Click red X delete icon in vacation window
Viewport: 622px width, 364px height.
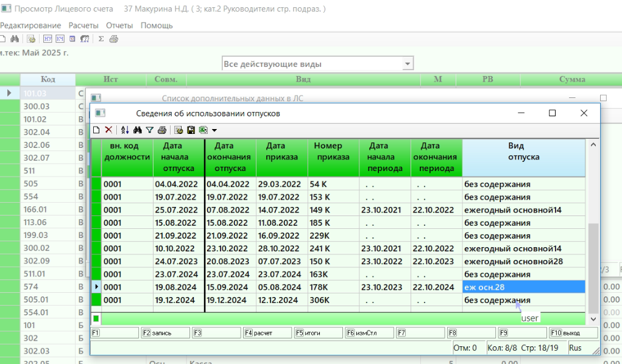coord(108,130)
